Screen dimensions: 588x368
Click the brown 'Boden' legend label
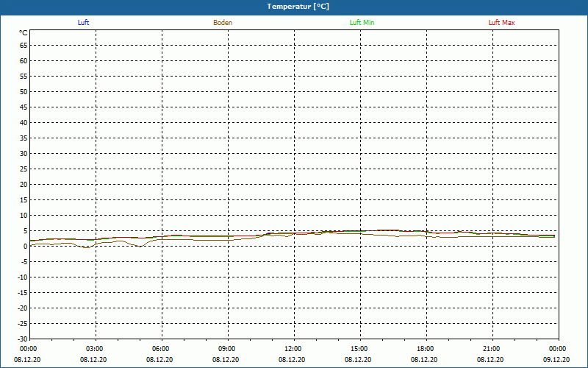pyautogui.click(x=223, y=23)
